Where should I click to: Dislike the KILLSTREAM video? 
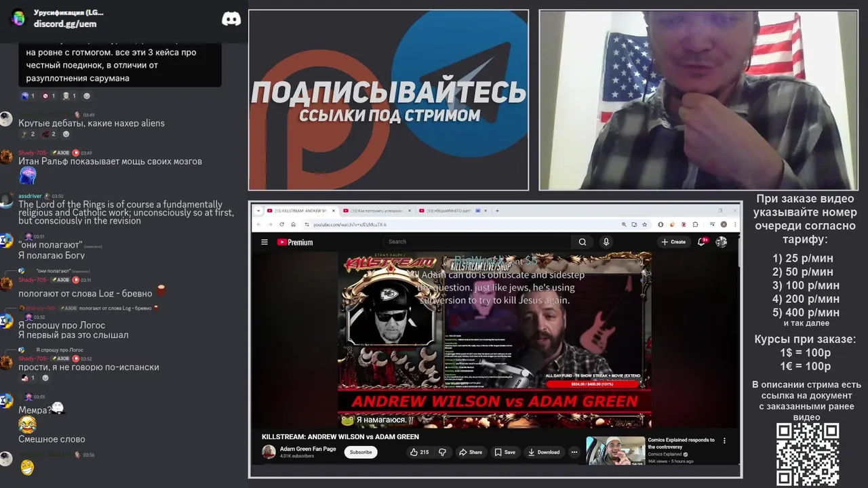(442, 452)
